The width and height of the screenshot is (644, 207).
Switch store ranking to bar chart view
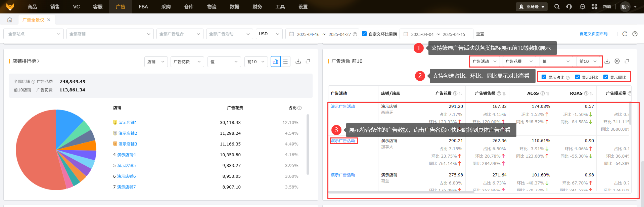[x=275, y=61]
